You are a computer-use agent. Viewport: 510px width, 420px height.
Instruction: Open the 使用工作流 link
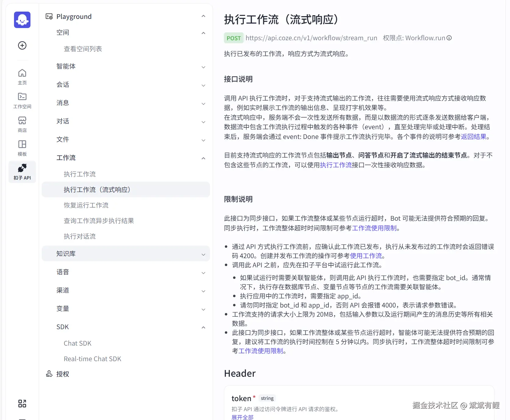point(366,256)
